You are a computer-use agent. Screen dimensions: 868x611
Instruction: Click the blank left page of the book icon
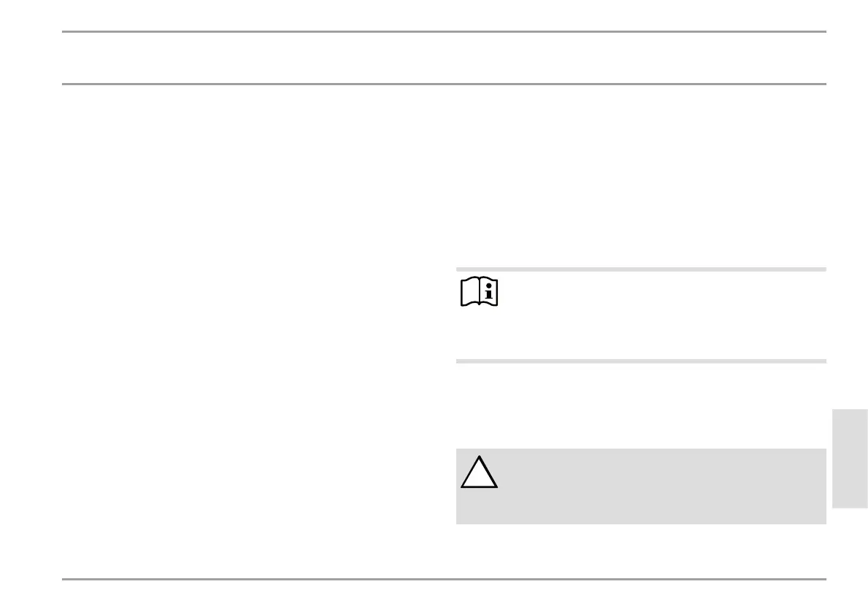(470, 291)
